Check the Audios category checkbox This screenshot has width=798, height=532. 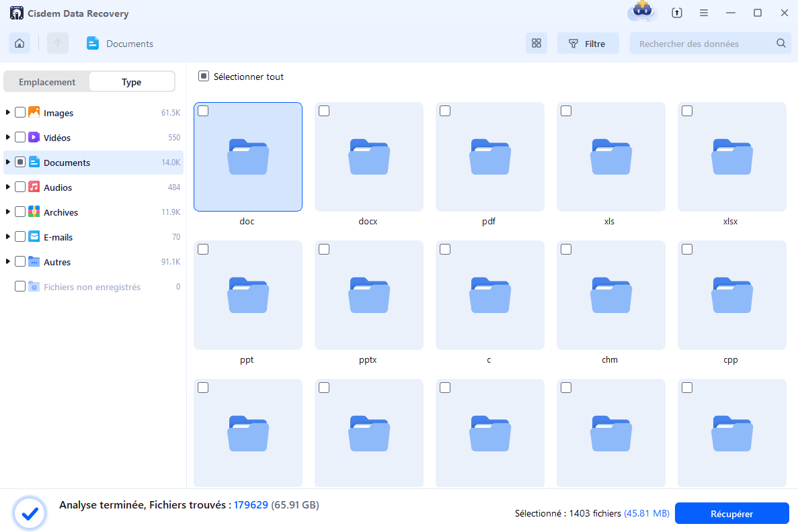coord(20,187)
